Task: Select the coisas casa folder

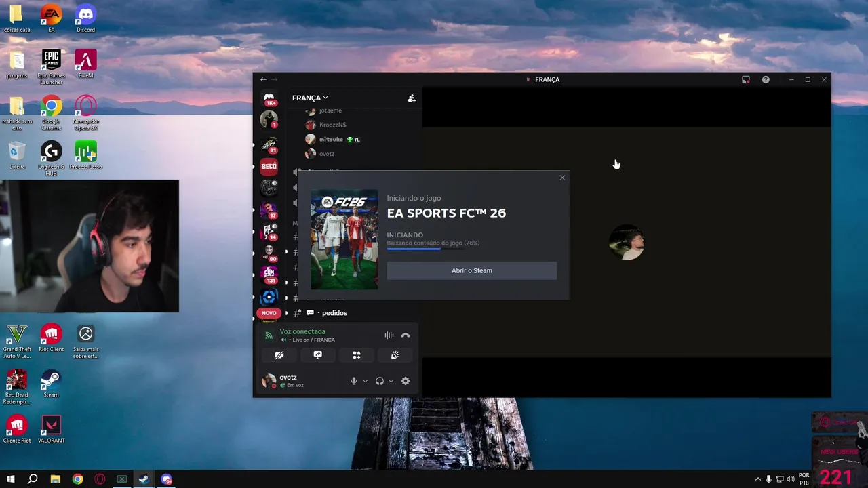Action: pos(17,18)
